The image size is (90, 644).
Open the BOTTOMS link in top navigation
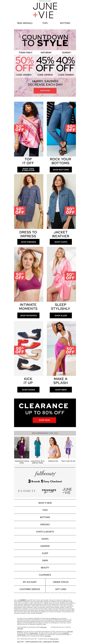pyautogui.click(x=65, y=23)
